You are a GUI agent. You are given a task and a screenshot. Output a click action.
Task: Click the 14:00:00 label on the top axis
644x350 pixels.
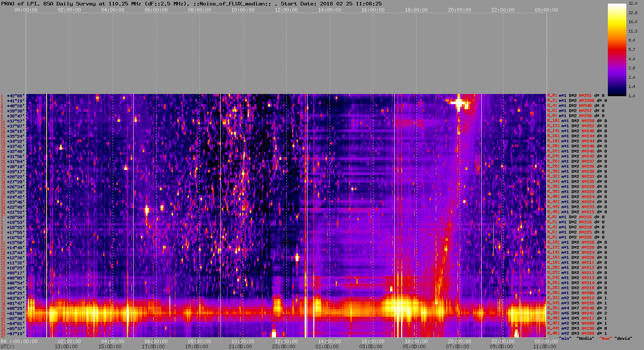click(330, 10)
